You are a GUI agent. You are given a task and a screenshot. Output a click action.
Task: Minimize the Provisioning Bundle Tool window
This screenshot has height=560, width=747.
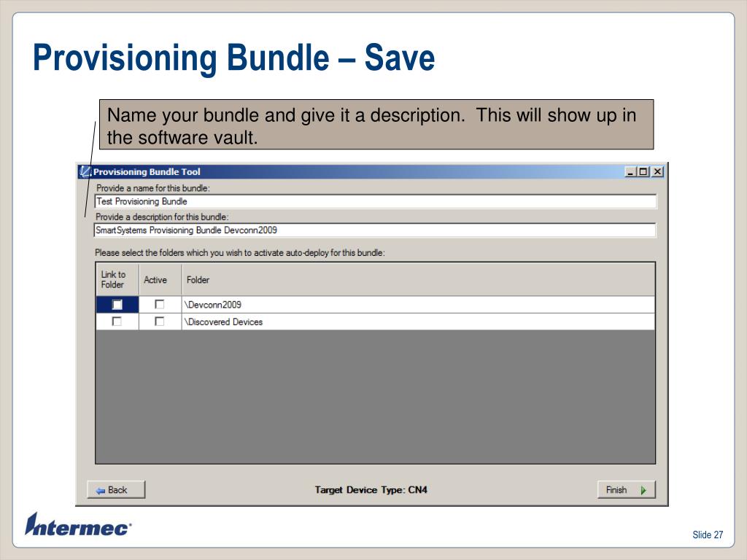click(x=631, y=172)
